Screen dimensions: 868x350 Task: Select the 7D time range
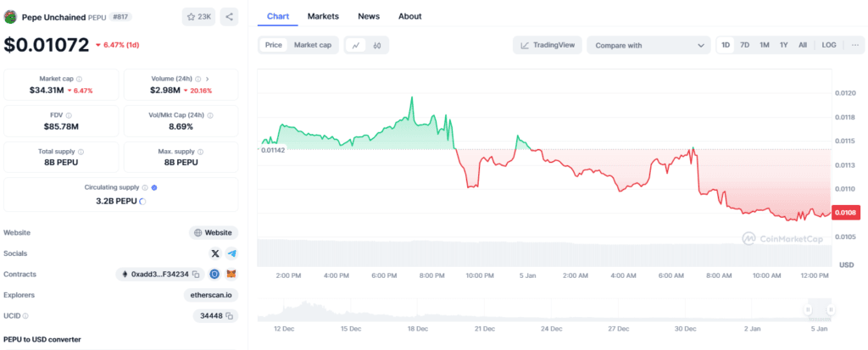(x=745, y=46)
